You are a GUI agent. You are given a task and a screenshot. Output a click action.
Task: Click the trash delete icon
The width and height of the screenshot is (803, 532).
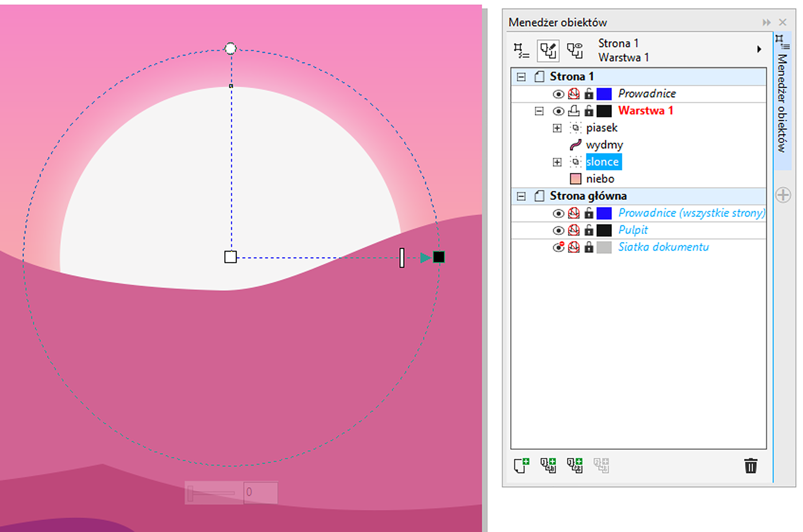click(751, 465)
